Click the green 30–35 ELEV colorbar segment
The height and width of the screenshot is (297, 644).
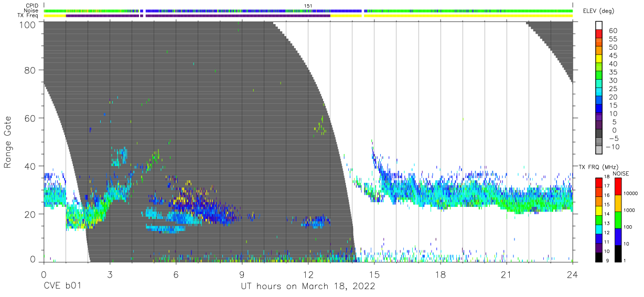pos(599,76)
